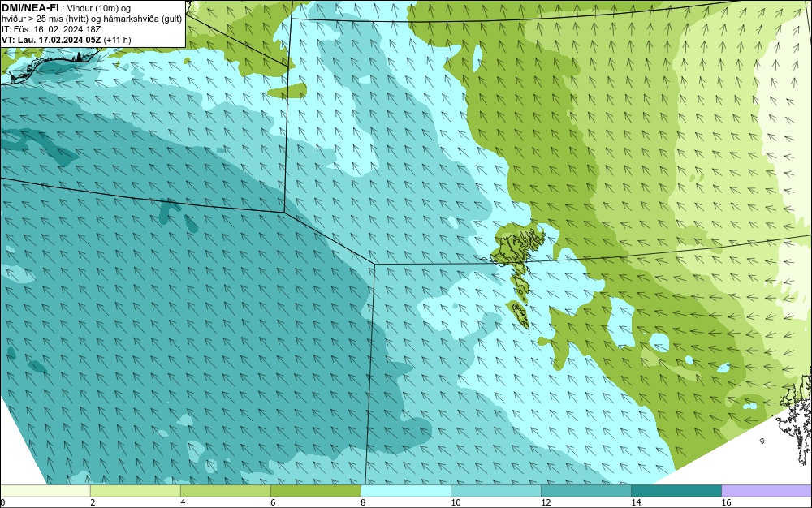Click the legend scale label '0'
812x508 pixels.
[x=2, y=502]
